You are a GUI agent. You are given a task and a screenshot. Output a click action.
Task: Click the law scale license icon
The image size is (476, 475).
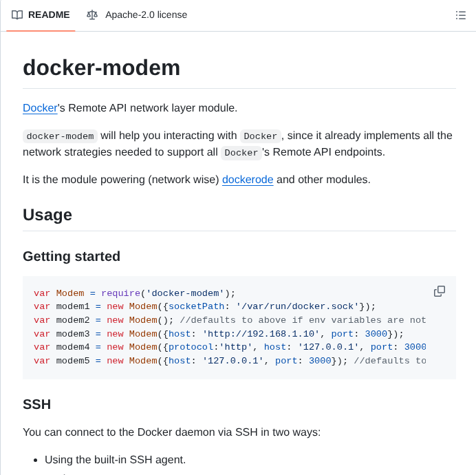pos(92,15)
